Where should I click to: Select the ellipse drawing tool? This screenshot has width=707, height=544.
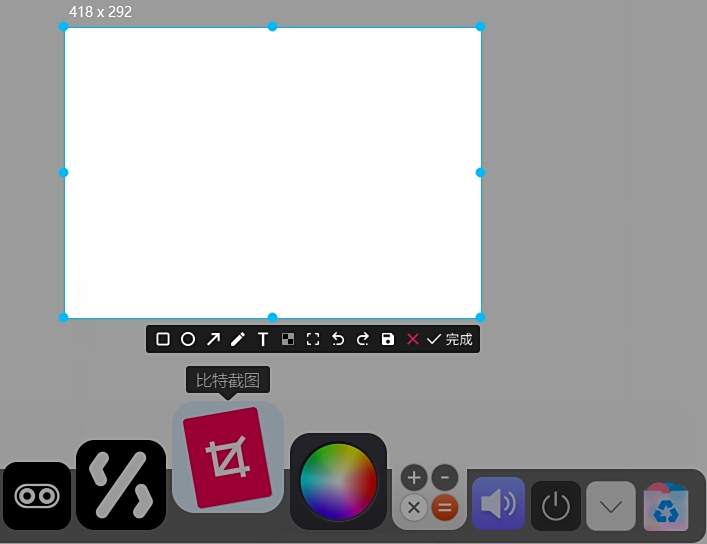click(x=188, y=339)
